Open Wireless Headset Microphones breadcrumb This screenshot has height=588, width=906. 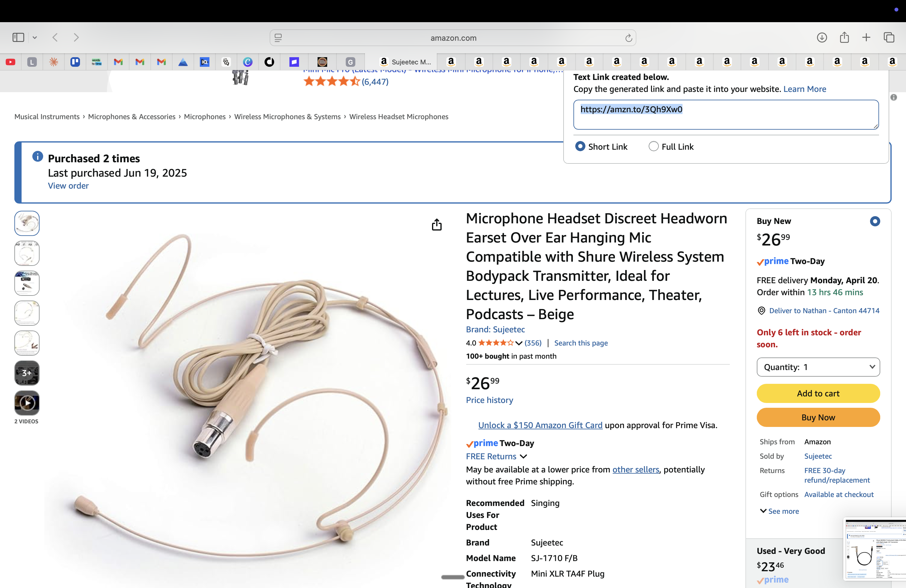[x=398, y=117]
